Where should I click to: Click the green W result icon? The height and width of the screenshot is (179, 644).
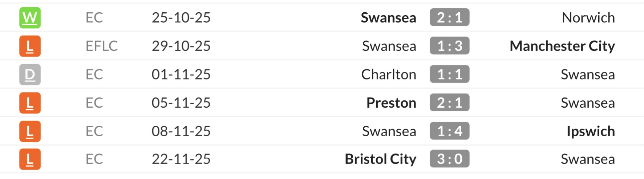click(x=30, y=17)
